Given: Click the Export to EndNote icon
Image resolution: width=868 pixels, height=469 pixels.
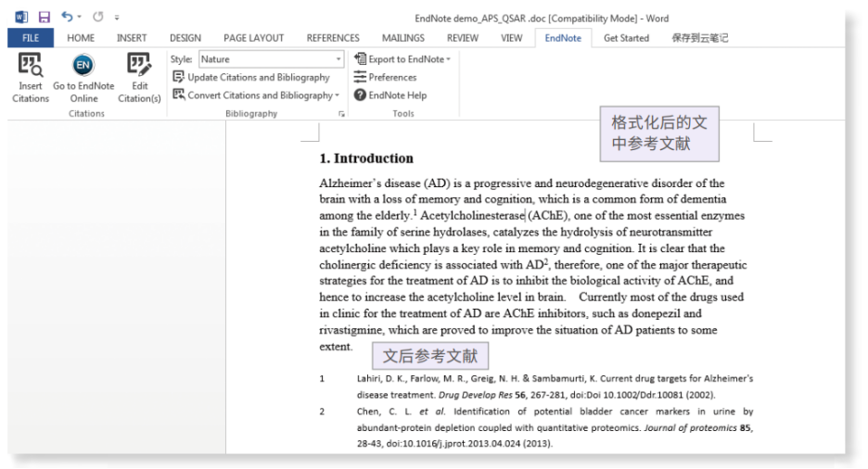Looking at the screenshot, I should point(361,58).
